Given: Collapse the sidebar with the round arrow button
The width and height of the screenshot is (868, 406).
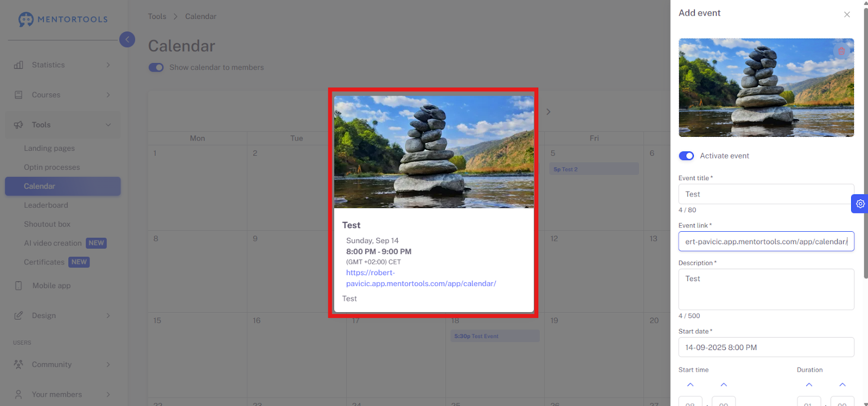Looking at the screenshot, I should click(x=127, y=39).
